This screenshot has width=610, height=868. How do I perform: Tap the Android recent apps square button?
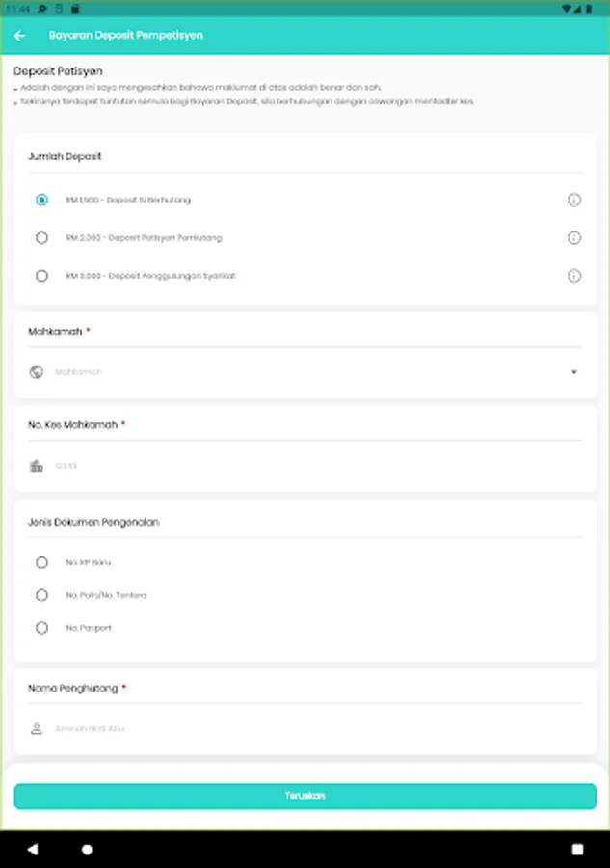coord(577,850)
